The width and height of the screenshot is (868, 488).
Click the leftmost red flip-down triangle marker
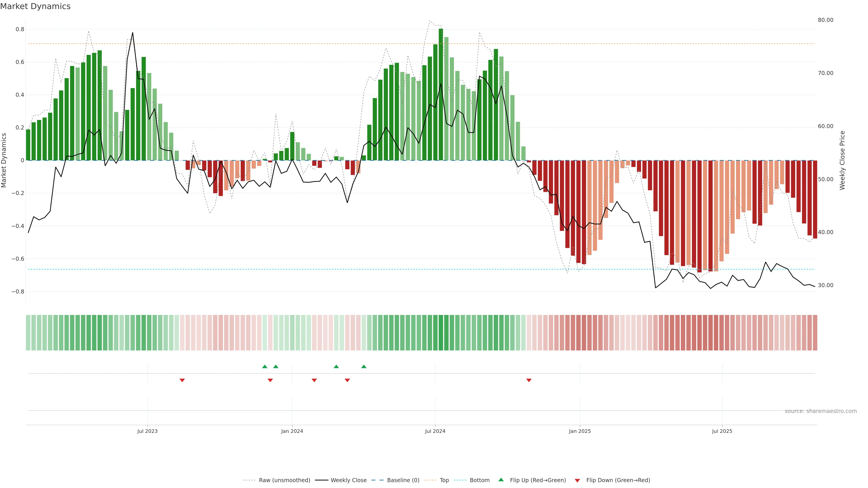click(182, 380)
